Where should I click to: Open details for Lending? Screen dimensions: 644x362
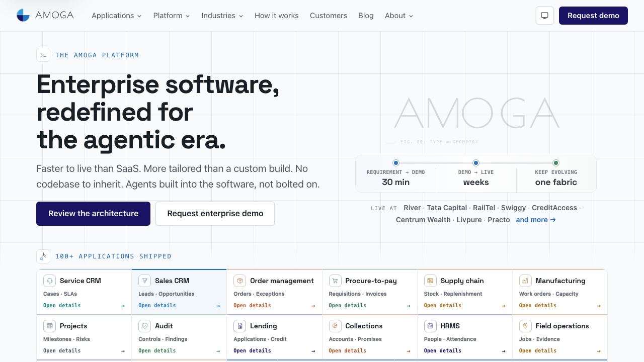252,350
